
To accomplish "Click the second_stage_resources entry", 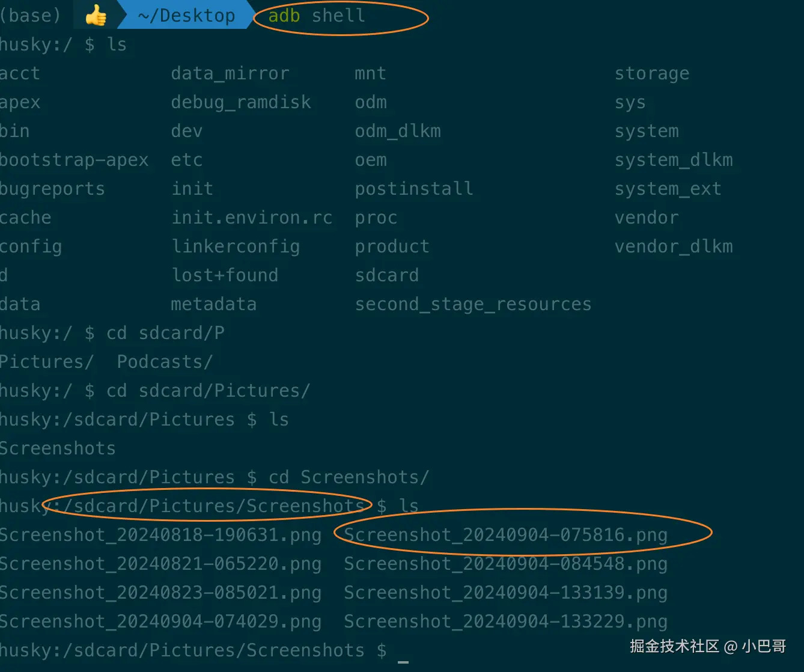I will tap(473, 305).
